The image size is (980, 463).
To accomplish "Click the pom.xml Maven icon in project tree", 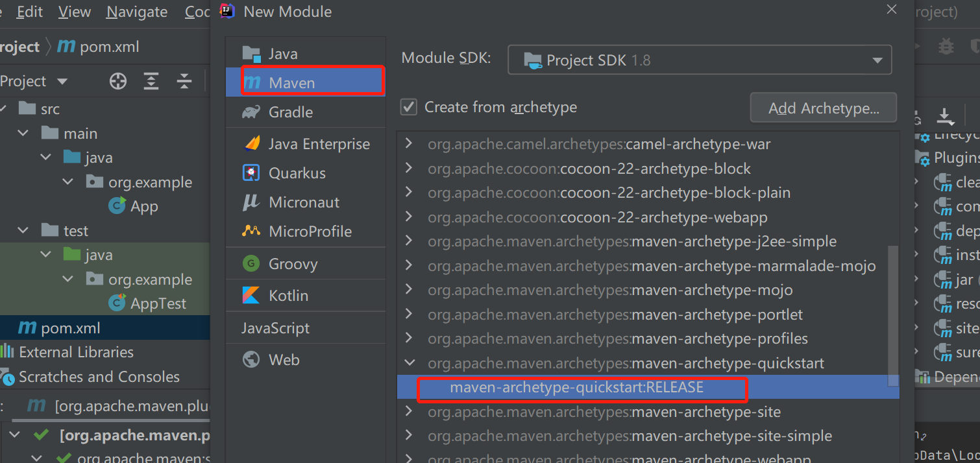I will tap(27, 327).
